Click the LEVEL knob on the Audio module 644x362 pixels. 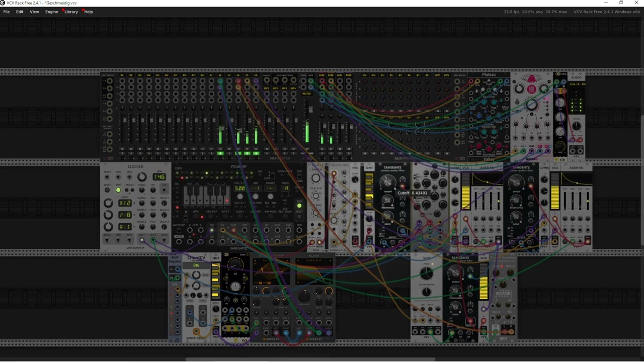tap(577, 126)
